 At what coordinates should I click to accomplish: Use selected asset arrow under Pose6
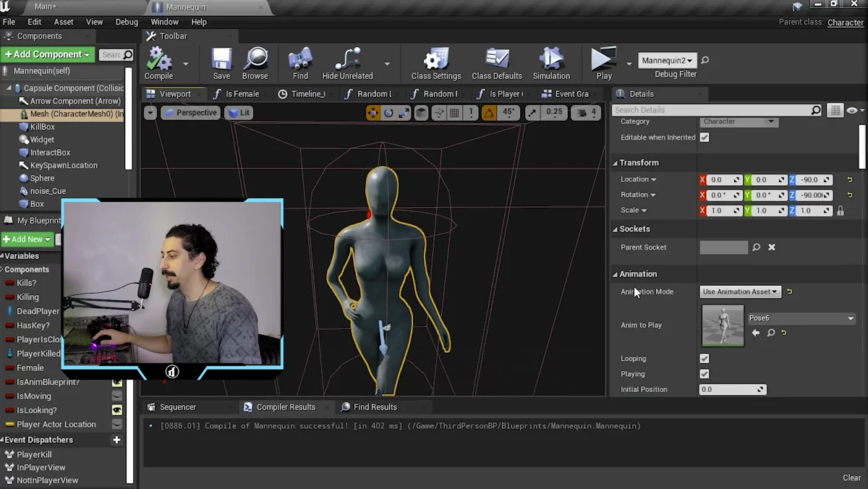point(756,333)
